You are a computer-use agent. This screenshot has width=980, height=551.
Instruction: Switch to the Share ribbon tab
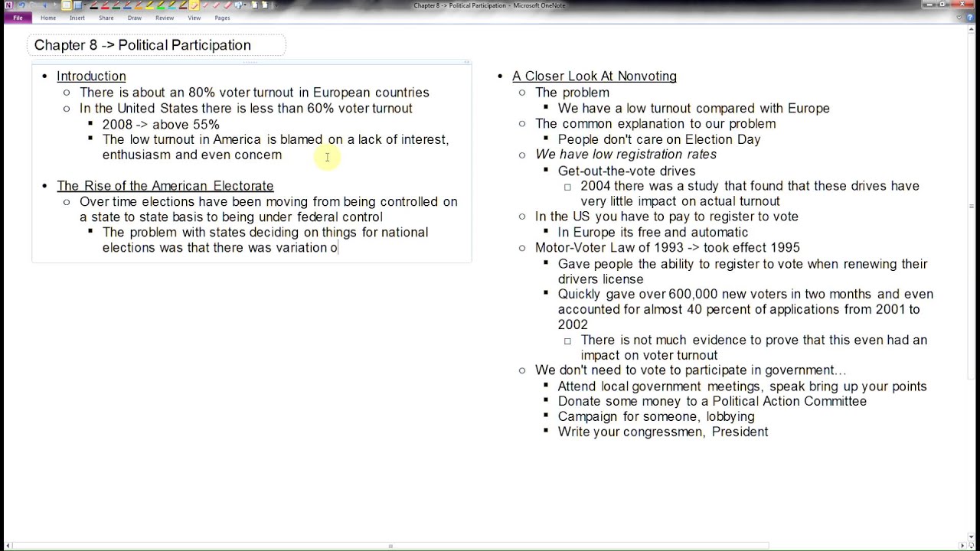tap(106, 18)
